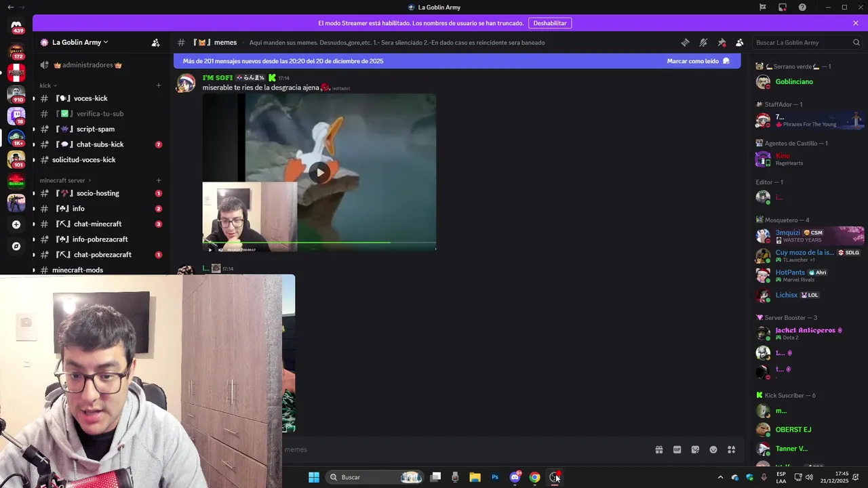
Task: Open the minecraft-mods channel
Action: [x=99, y=270]
